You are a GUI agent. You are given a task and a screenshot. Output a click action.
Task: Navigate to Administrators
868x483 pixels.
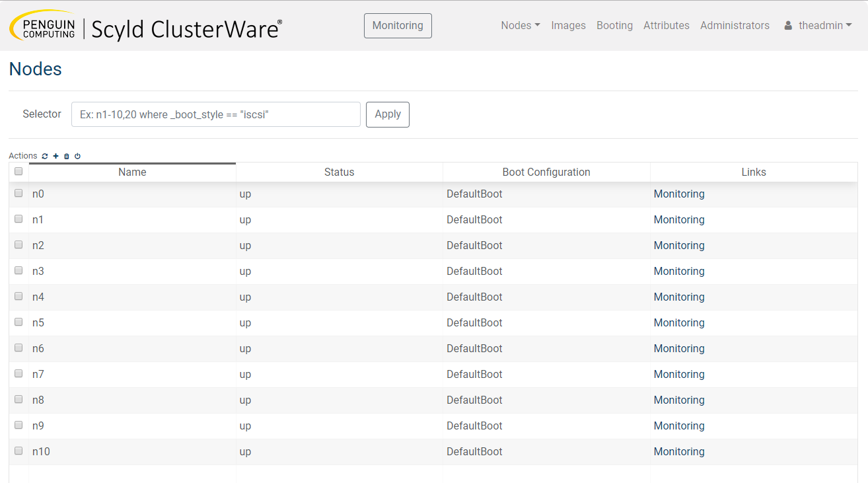(x=735, y=26)
